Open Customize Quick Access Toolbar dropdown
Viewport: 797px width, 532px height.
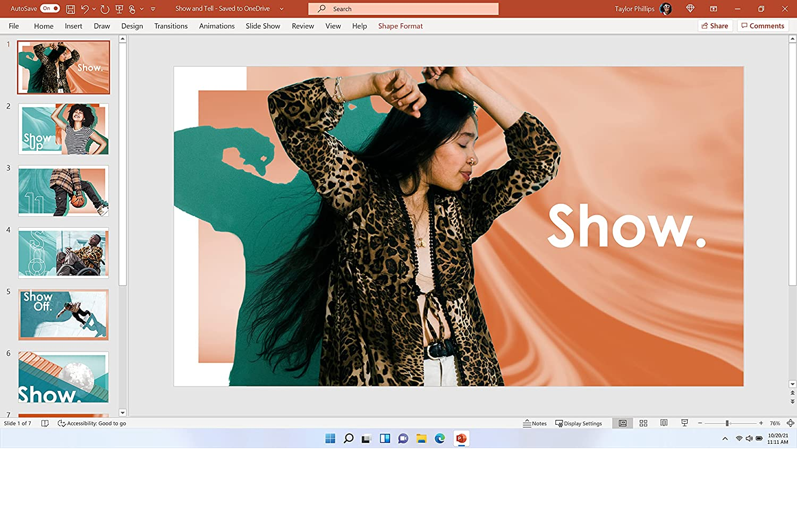(x=153, y=9)
